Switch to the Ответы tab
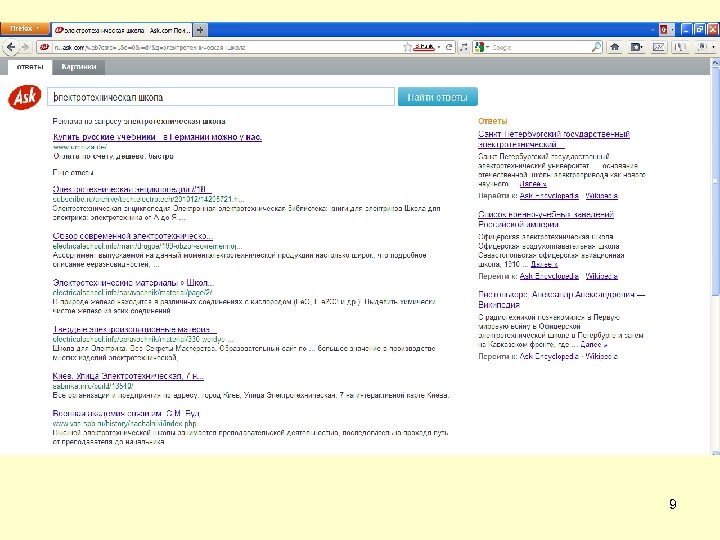 point(29,67)
